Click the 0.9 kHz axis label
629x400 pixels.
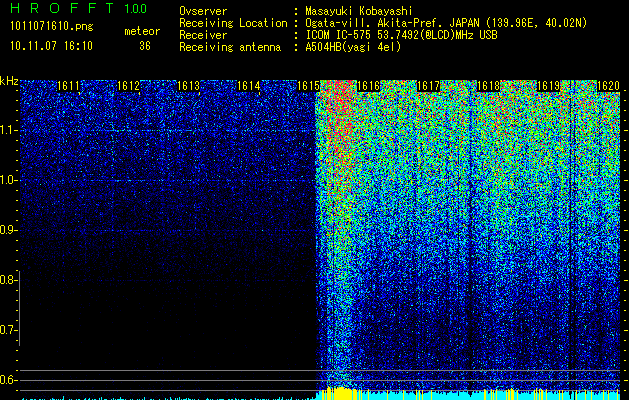(7, 230)
